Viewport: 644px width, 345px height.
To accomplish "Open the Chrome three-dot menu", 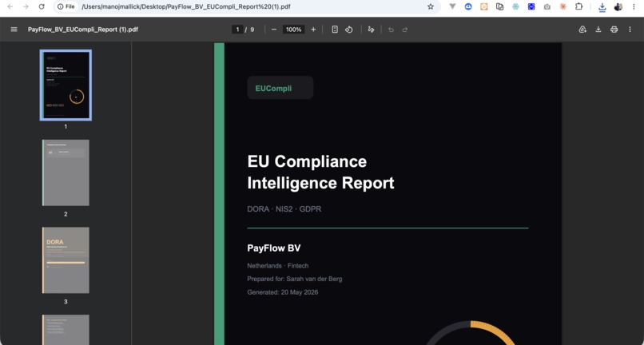I will [x=634, y=6].
